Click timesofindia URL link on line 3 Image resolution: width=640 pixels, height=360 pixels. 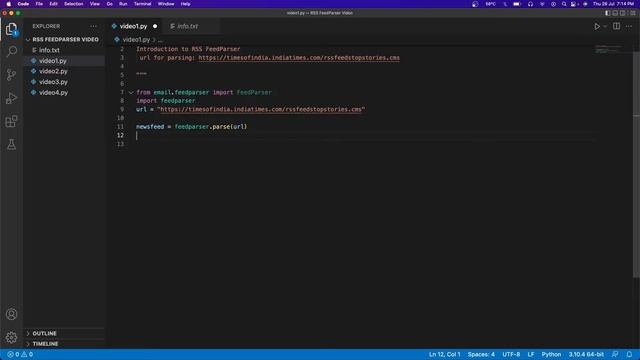(299, 58)
